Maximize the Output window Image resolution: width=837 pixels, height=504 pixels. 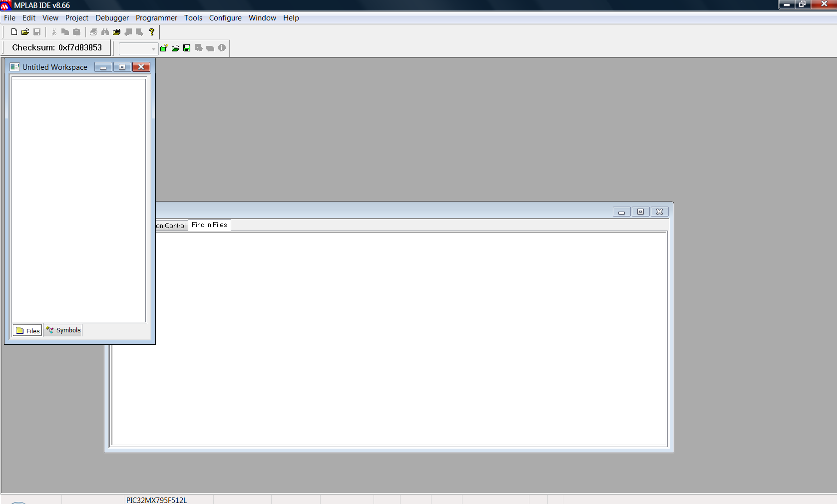point(640,212)
